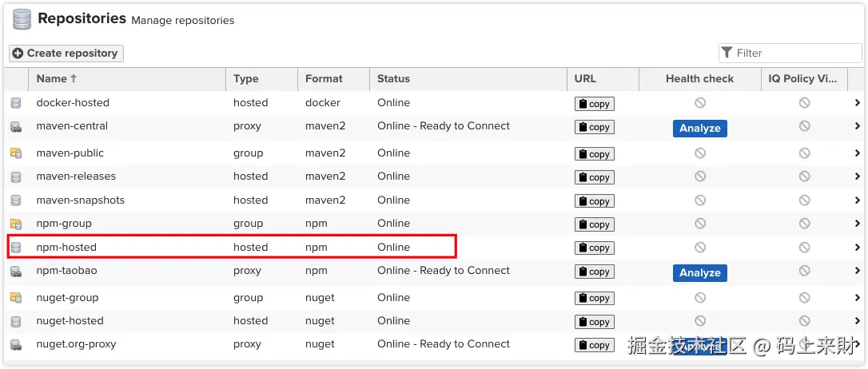Select the npm-taobao repository name
This screenshot has width=868, height=369.
pyautogui.click(x=66, y=271)
